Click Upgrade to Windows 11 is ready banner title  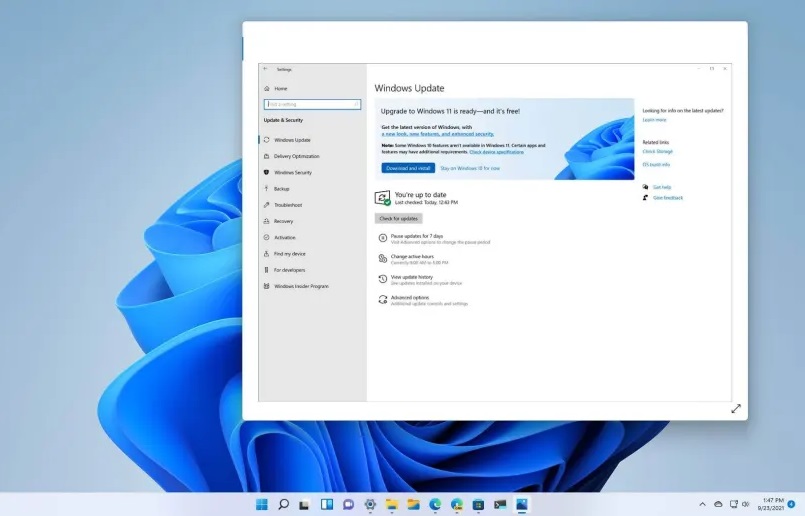(450, 111)
